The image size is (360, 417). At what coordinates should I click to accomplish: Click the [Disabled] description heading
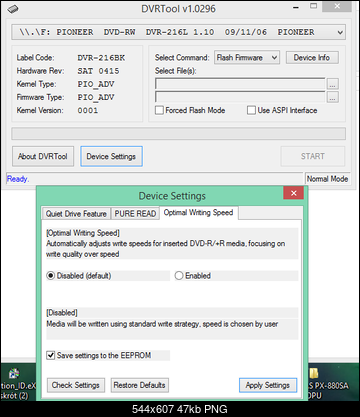pos(62,313)
